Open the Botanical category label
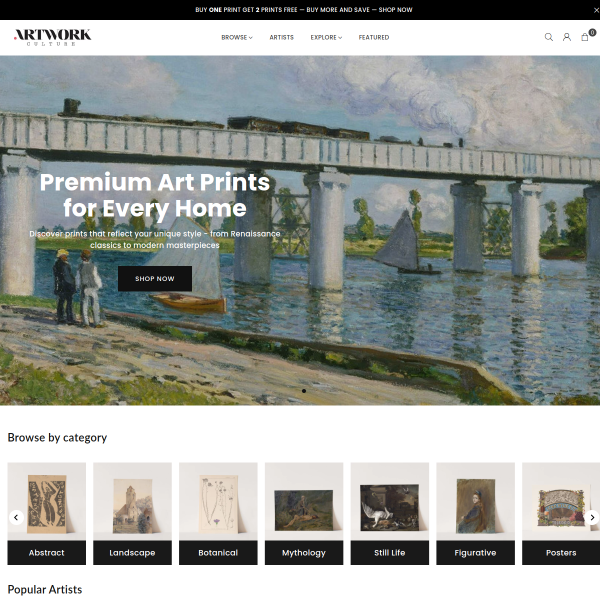This screenshot has width=600, height=600. [218, 553]
